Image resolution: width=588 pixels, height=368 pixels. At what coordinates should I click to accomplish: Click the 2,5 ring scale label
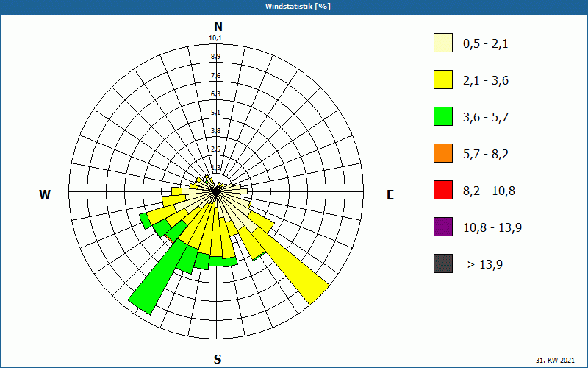tap(215, 149)
